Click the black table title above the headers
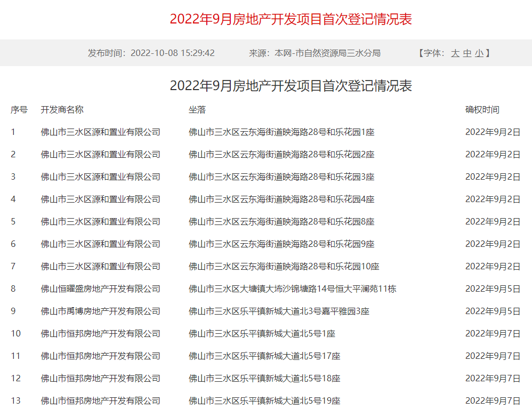 point(291,86)
